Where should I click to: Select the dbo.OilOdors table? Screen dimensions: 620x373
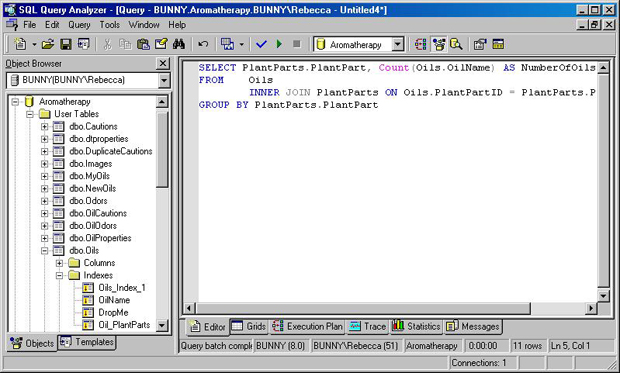click(93, 225)
